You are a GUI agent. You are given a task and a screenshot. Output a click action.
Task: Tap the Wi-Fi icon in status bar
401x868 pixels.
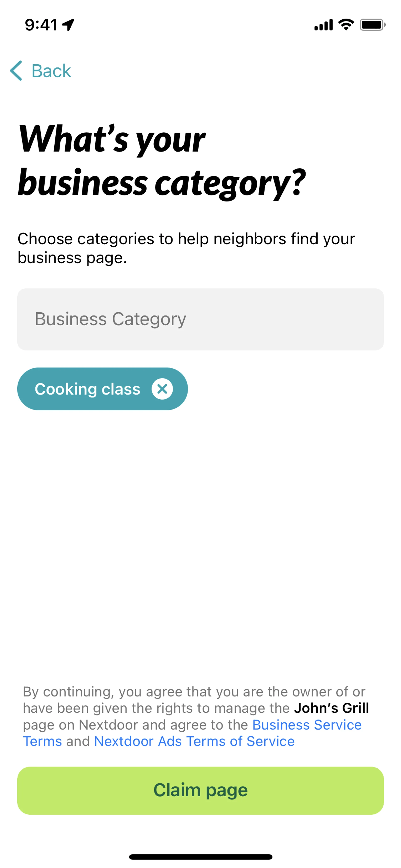pyautogui.click(x=346, y=25)
